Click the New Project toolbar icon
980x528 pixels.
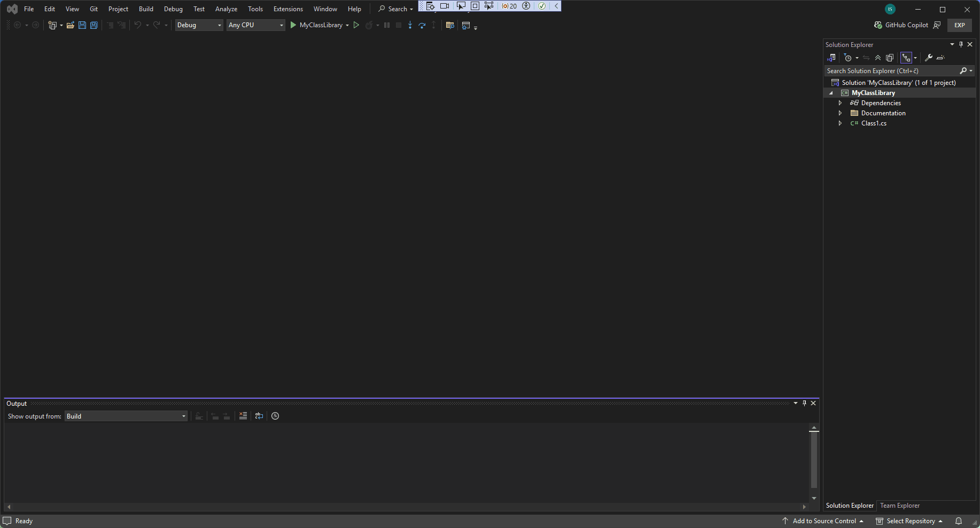52,25
